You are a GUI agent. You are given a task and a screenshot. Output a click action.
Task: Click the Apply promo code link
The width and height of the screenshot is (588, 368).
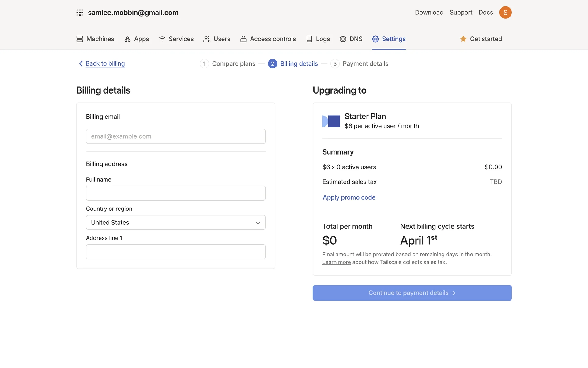coord(349,197)
